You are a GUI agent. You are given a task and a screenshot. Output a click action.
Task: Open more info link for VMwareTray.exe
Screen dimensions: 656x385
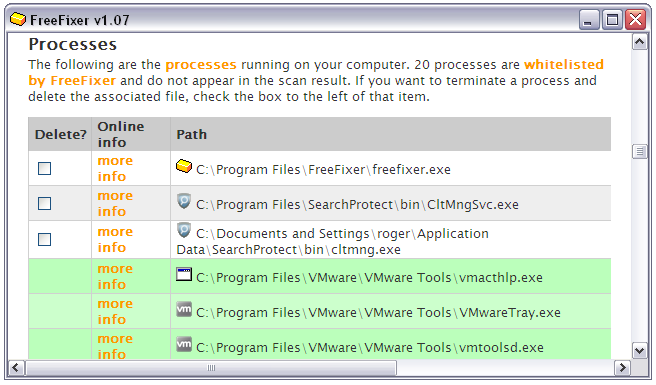point(115,312)
